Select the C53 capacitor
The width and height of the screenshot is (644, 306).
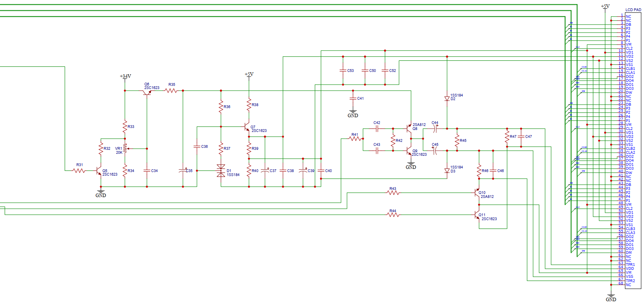pos(343,70)
